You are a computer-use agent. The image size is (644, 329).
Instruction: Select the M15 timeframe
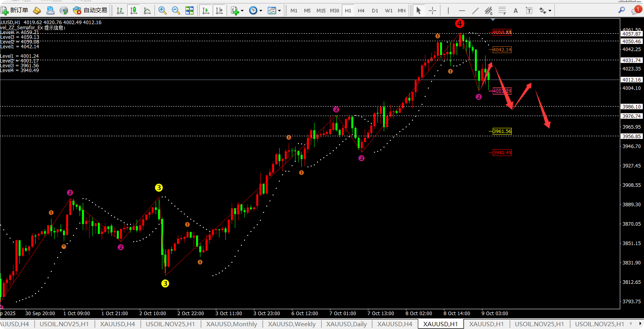point(321,11)
